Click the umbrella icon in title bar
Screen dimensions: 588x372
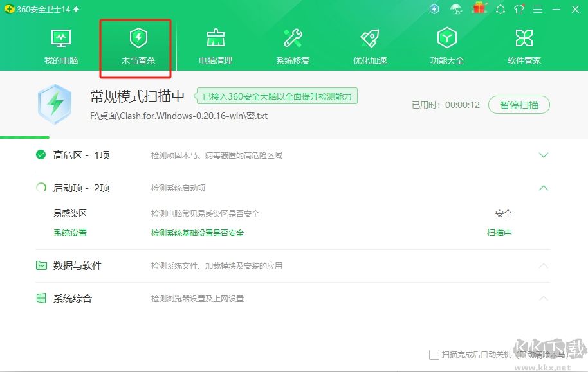coord(456,9)
